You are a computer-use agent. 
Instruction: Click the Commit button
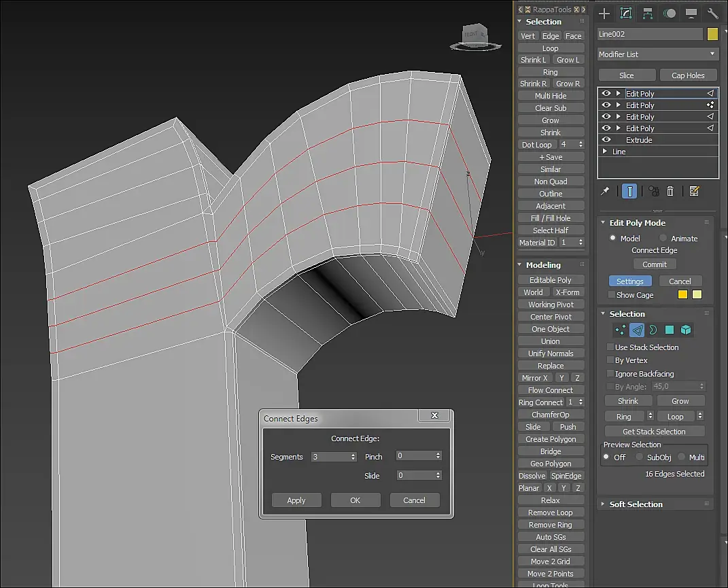point(655,264)
